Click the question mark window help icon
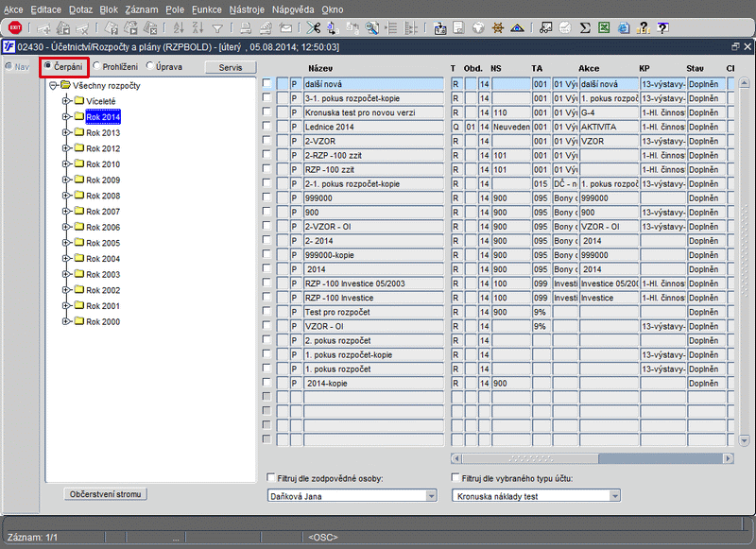Image resolution: width=756 pixels, height=549 pixels. point(663,28)
